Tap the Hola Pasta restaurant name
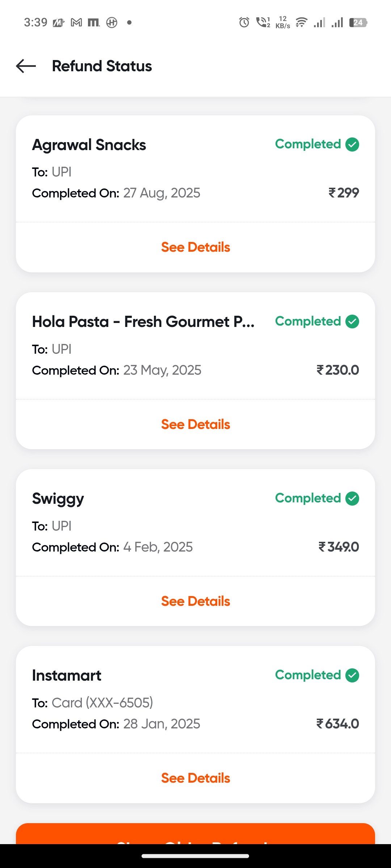This screenshot has height=868, width=391. 143,322
